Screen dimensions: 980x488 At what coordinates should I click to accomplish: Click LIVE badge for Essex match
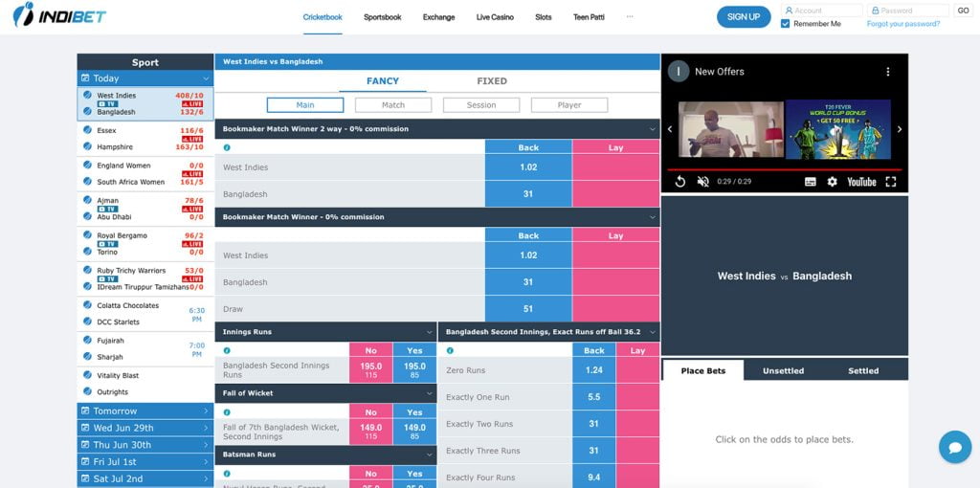click(x=192, y=139)
